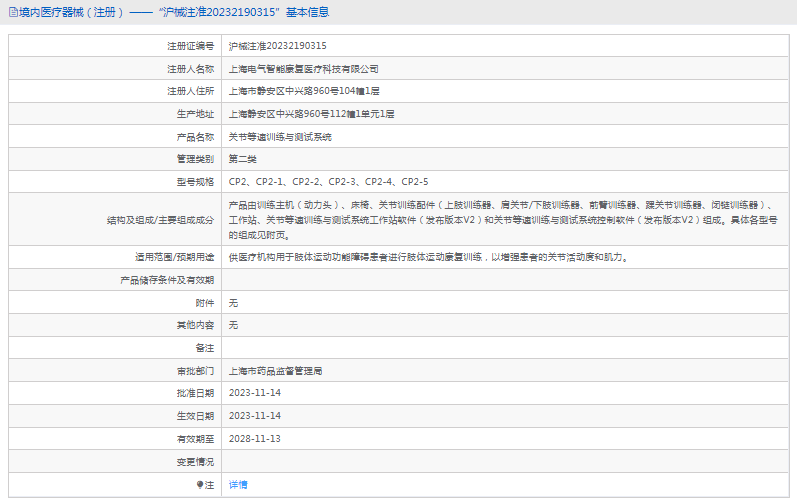Click the 生效日期 label
Screen dimensions: 797x503
coord(195,416)
